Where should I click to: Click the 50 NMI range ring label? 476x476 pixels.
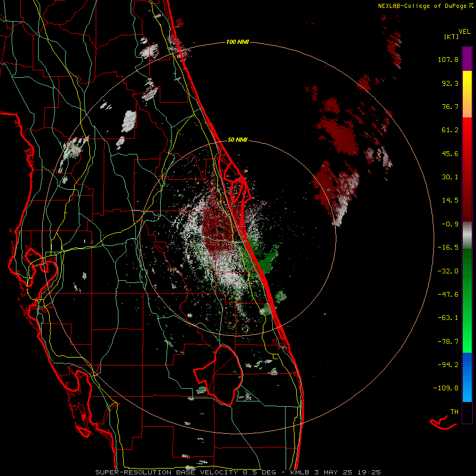pos(237,140)
